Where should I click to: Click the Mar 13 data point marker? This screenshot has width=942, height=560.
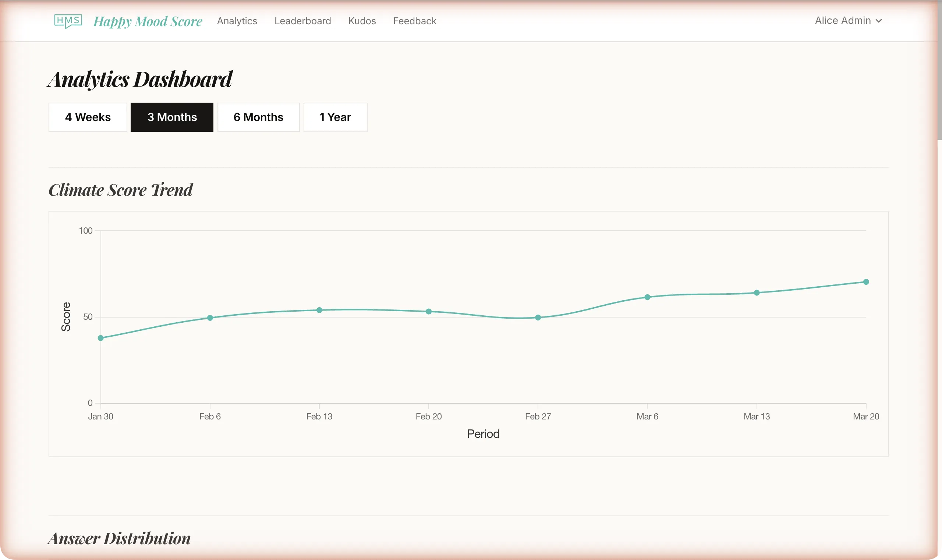coord(757,292)
